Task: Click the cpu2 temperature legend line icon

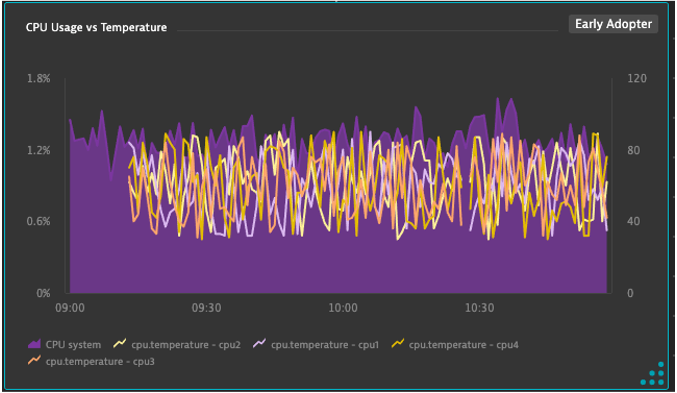Action: coord(120,344)
